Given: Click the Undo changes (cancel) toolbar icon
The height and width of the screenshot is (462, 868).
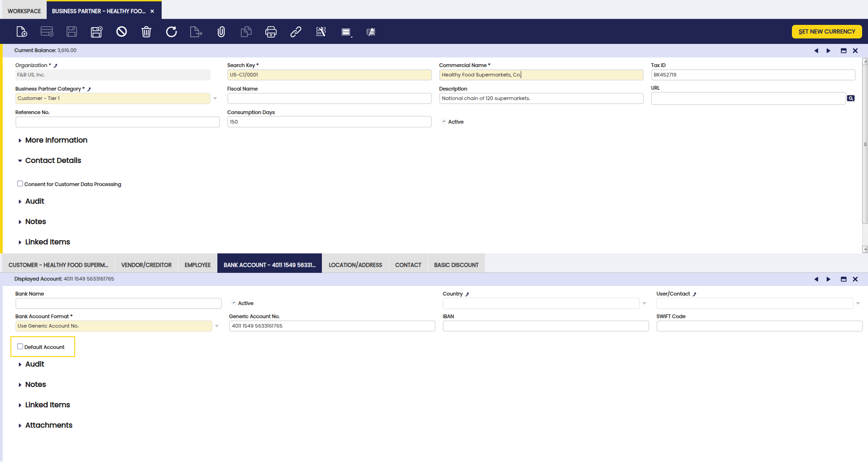Looking at the screenshot, I should (x=121, y=32).
